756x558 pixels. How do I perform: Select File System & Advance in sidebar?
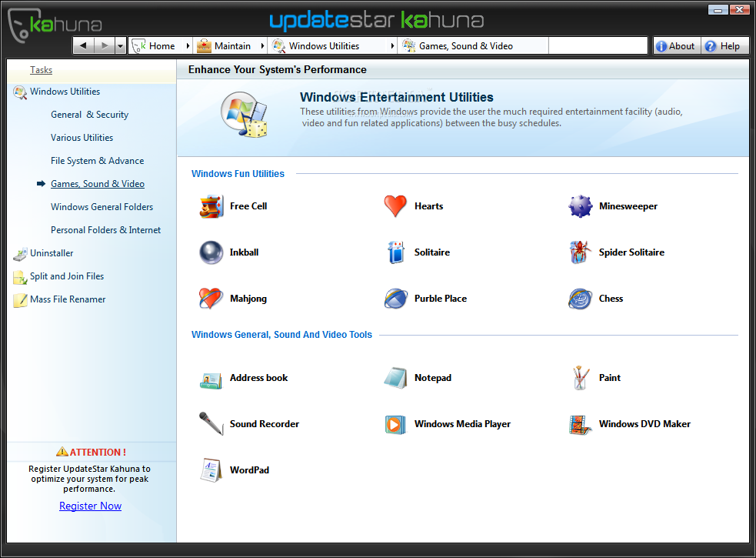[x=98, y=161]
